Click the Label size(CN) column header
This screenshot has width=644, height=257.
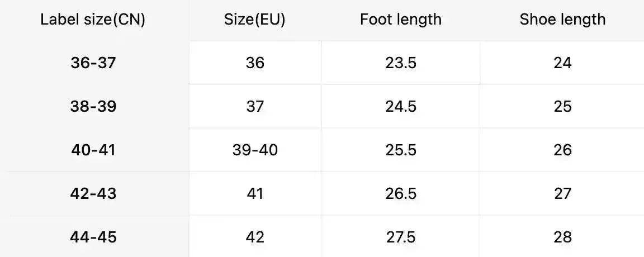point(93,20)
